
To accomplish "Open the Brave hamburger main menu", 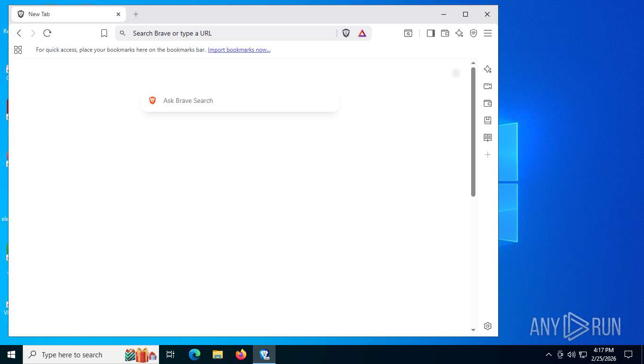I will coord(488,33).
